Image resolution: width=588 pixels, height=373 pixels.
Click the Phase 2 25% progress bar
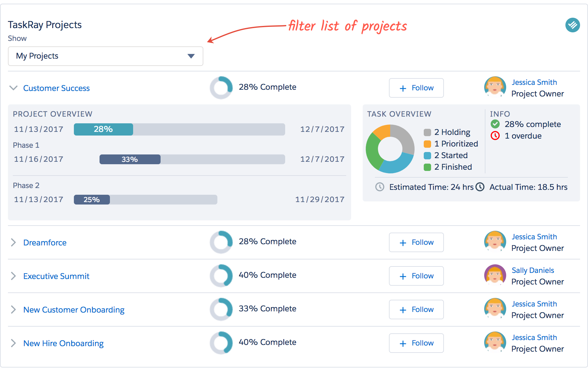tap(146, 200)
